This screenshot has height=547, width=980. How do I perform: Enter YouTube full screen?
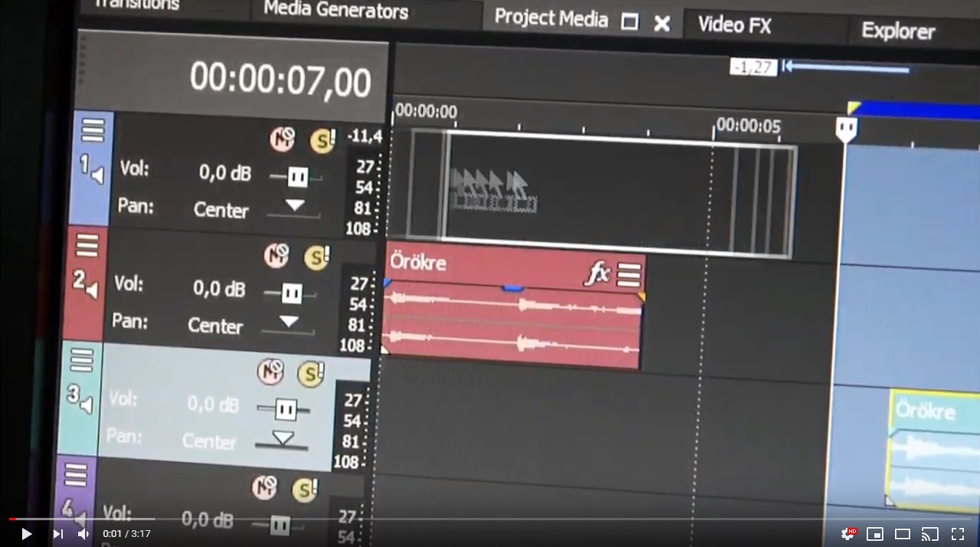click(958, 534)
